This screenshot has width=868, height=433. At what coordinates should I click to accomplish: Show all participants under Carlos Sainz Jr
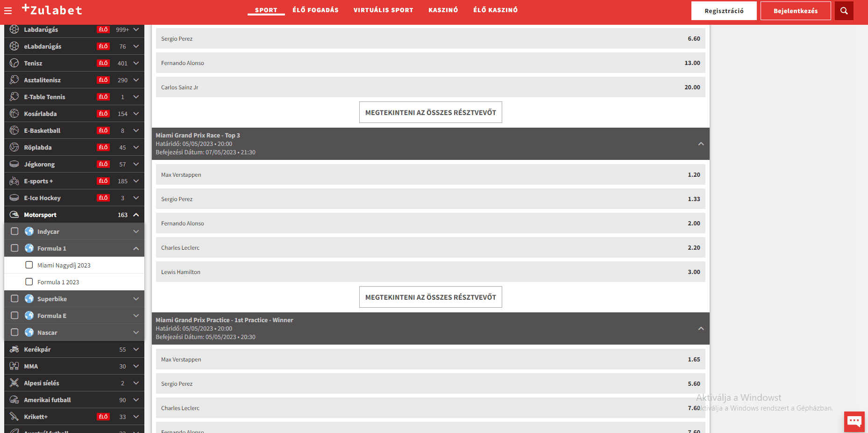click(430, 112)
